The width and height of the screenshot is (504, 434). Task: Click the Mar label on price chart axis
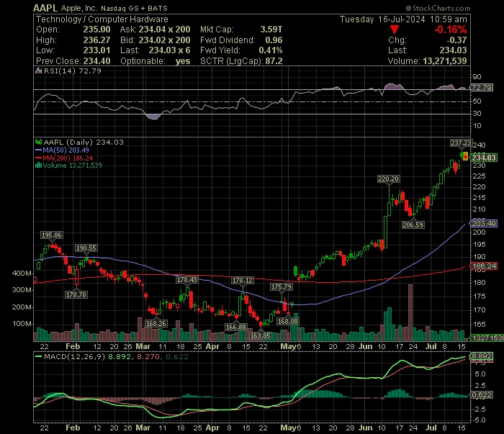(x=143, y=347)
